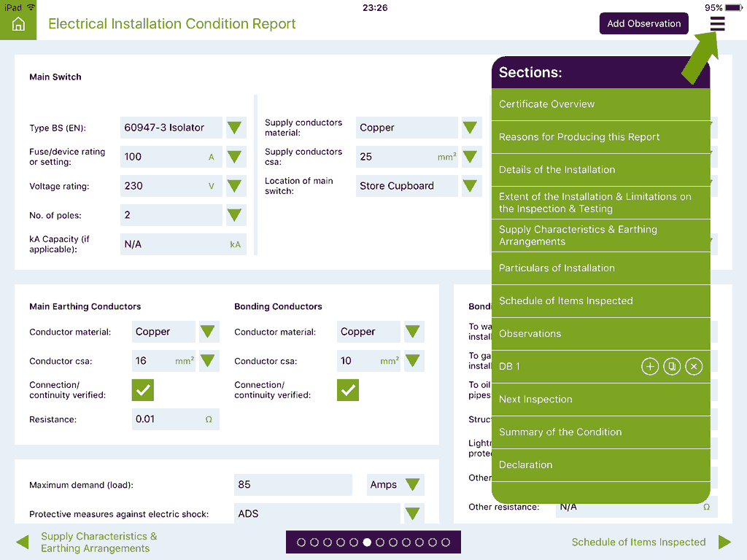Open main earthing conductor csa dropdown
Viewport: 747px width, 560px height.
pos(207,360)
